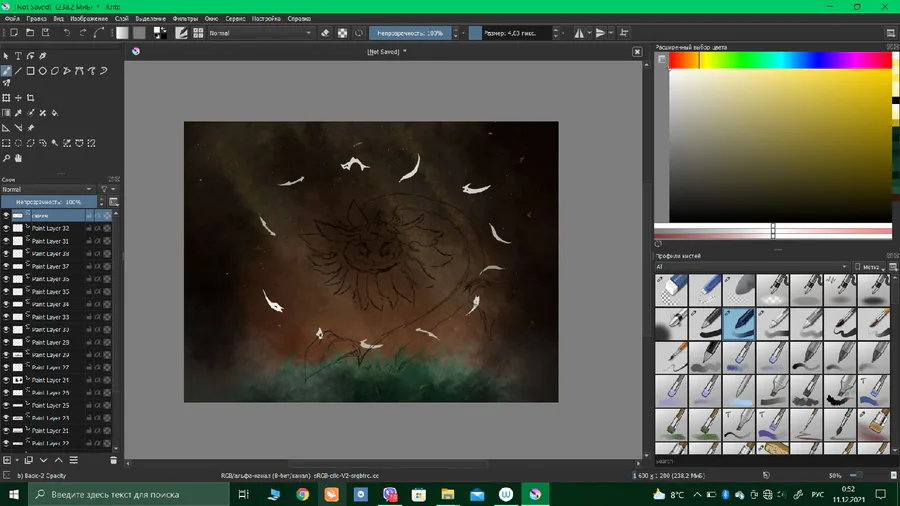Select the Assistant tool

tap(6, 128)
